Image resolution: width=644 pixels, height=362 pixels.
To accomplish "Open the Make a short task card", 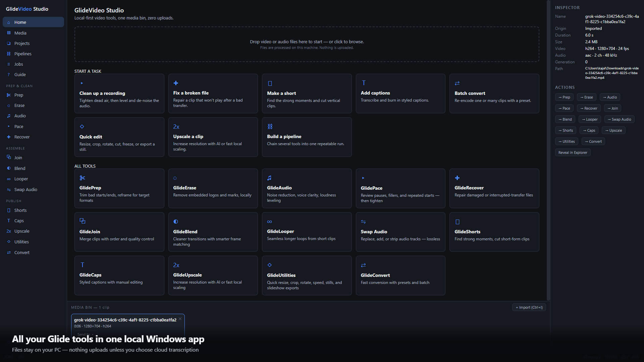I will click(x=307, y=94).
